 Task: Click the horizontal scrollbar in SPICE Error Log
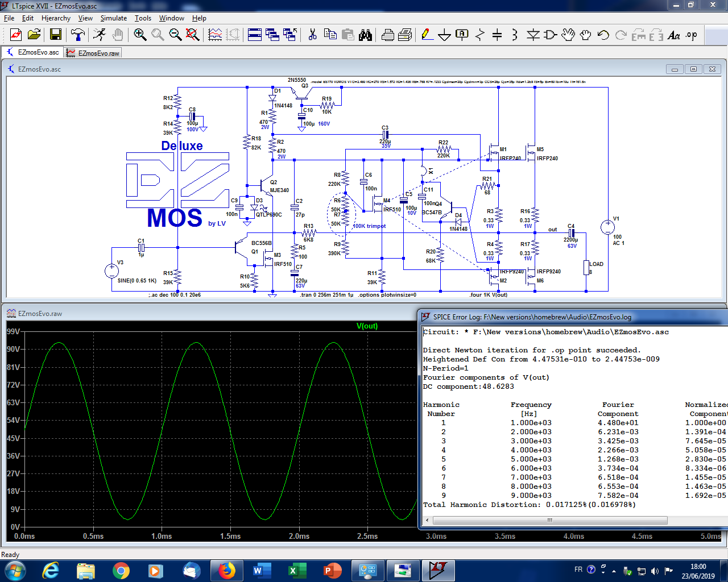coord(549,520)
